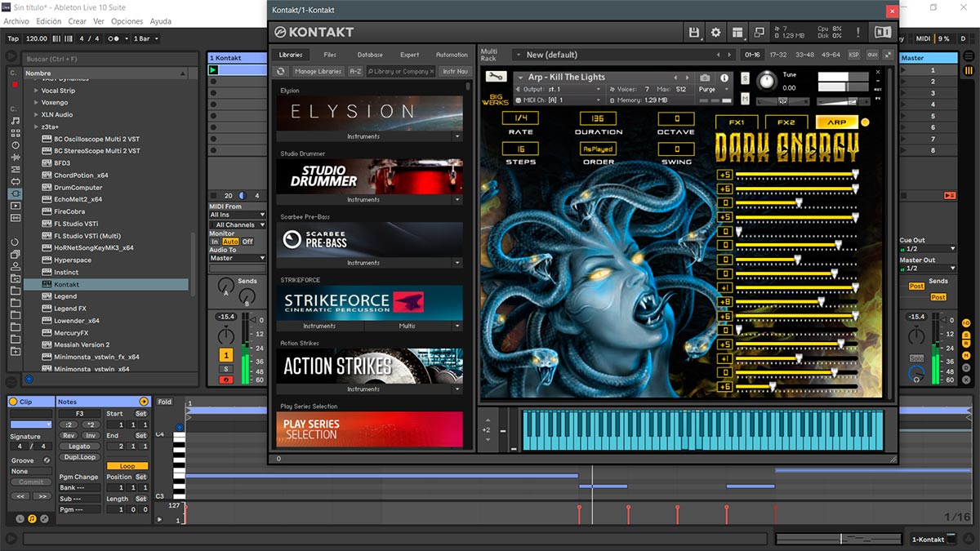Screen dimensions: 980x551
Task: Set Monitor to In
Action: click(x=215, y=242)
